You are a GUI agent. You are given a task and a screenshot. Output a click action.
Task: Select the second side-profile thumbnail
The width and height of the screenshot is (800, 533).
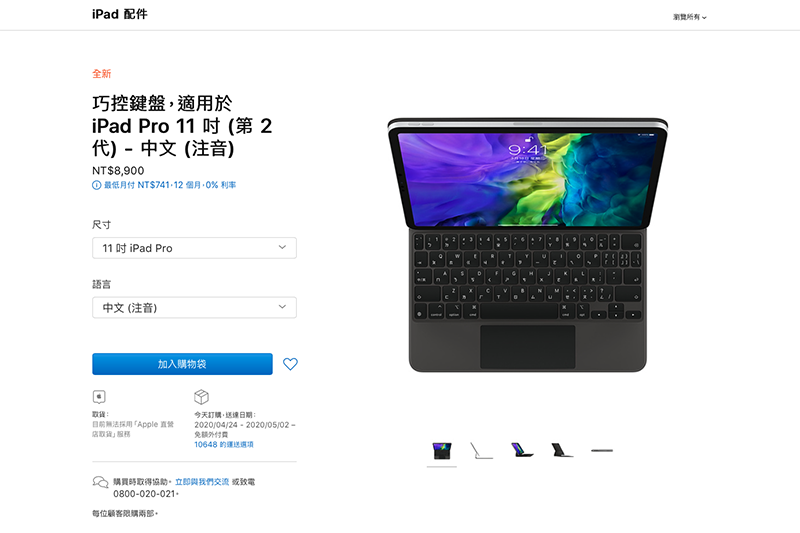coord(481,451)
